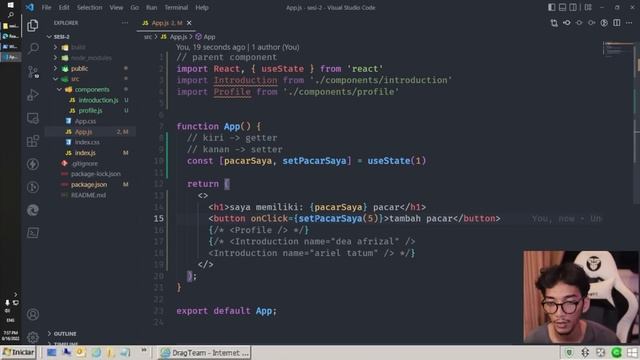The image size is (640, 360).
Task: Click the Edge-style swirl icon in activity bar
Action: tap(33, 210)
